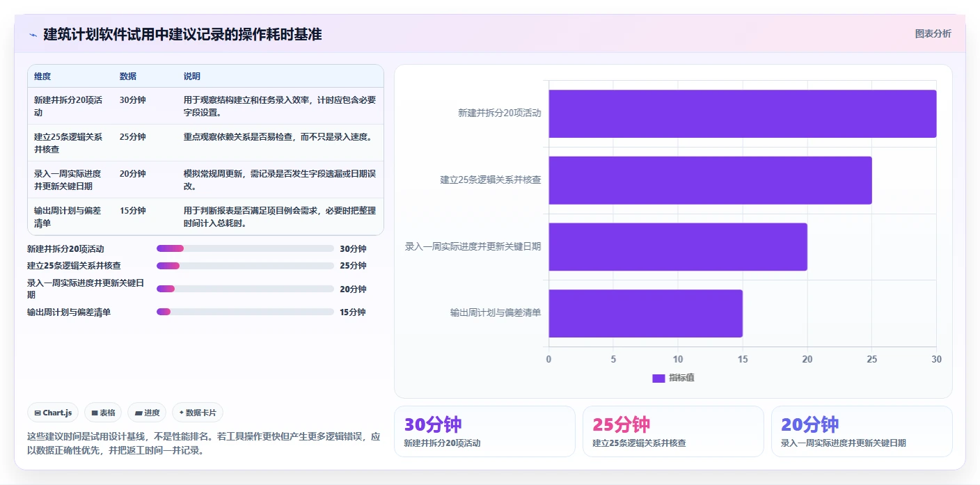Click the 15分钟 value in the table
980x485 pixels.
pyautogui.click(x=132, y=211)
